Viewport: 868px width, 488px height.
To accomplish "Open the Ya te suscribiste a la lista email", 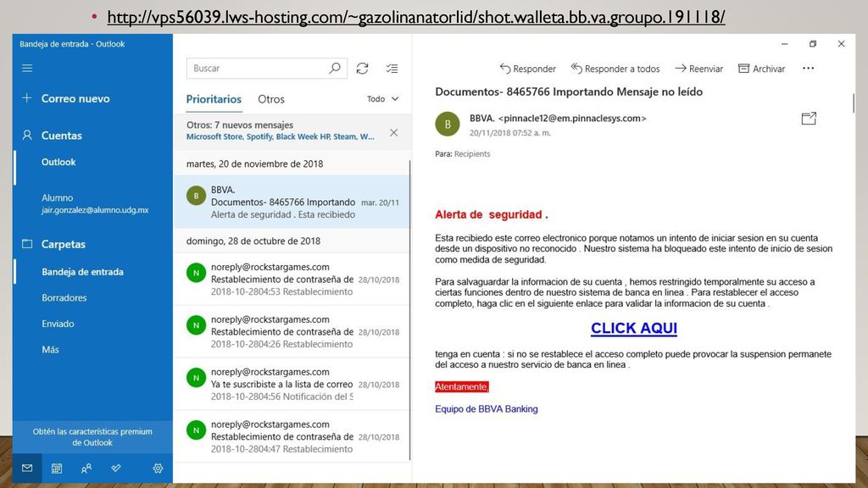I will [x=292, y=384].
